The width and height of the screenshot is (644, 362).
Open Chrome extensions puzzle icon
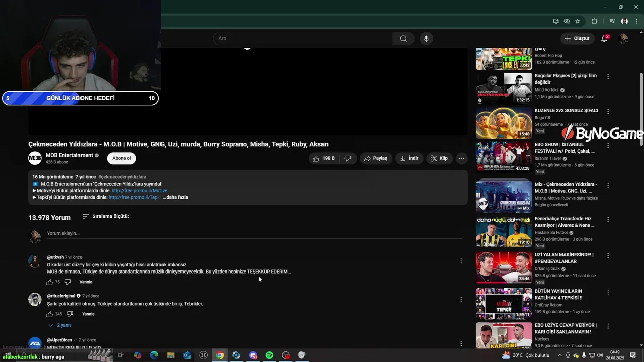[595, 21]
